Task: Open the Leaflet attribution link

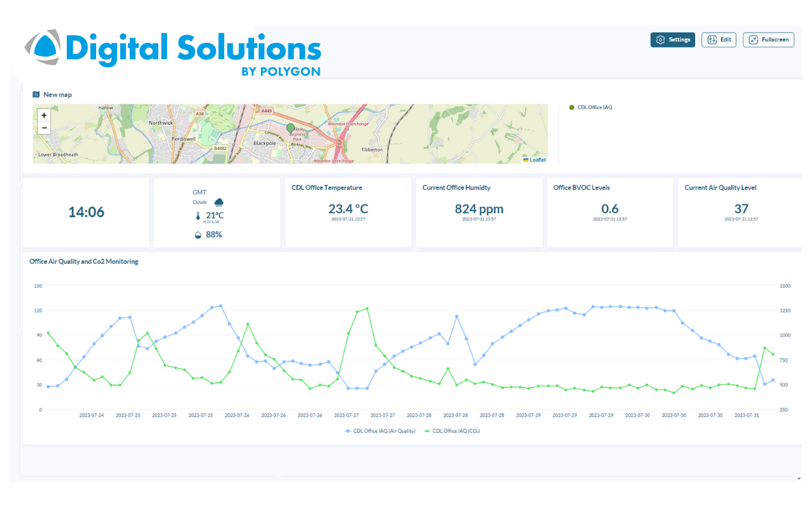Action: coord(537,160)
